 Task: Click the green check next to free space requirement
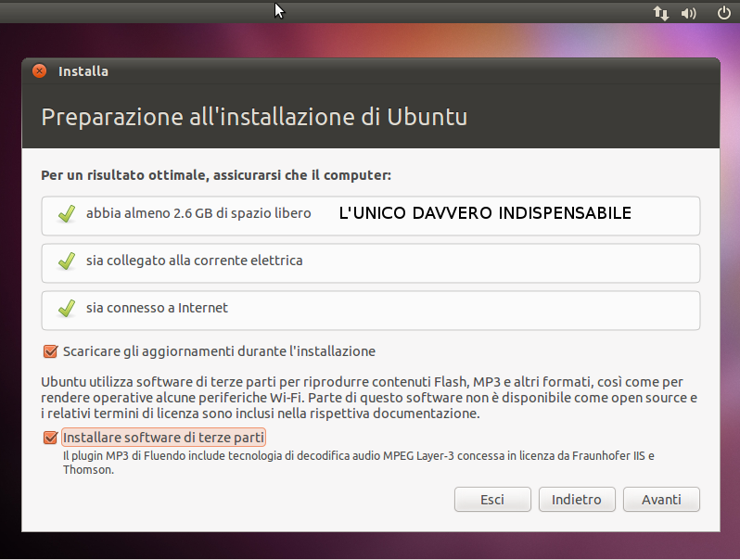click(x=67, y=214)
